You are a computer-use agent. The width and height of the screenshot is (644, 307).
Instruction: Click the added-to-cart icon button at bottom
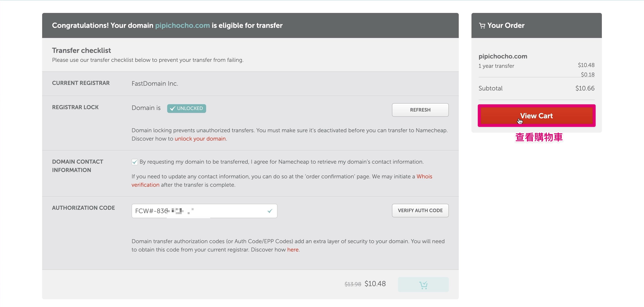[423, 285]
